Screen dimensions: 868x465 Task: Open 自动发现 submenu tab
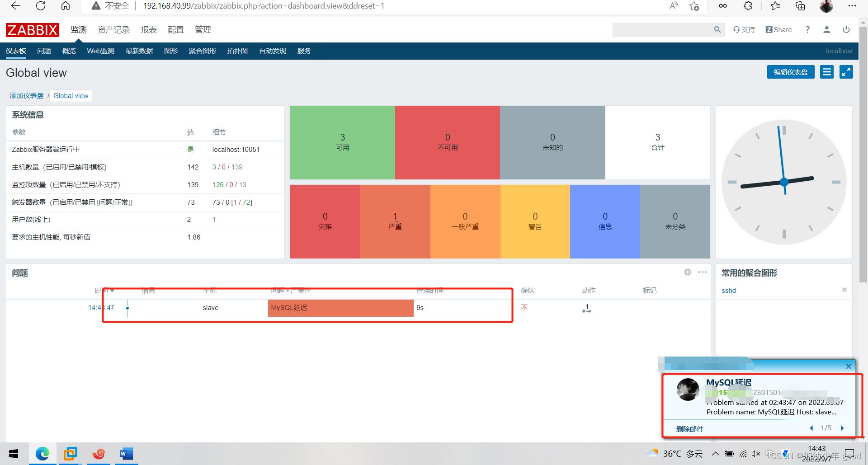pyautogui.click(x=273, y=51)
